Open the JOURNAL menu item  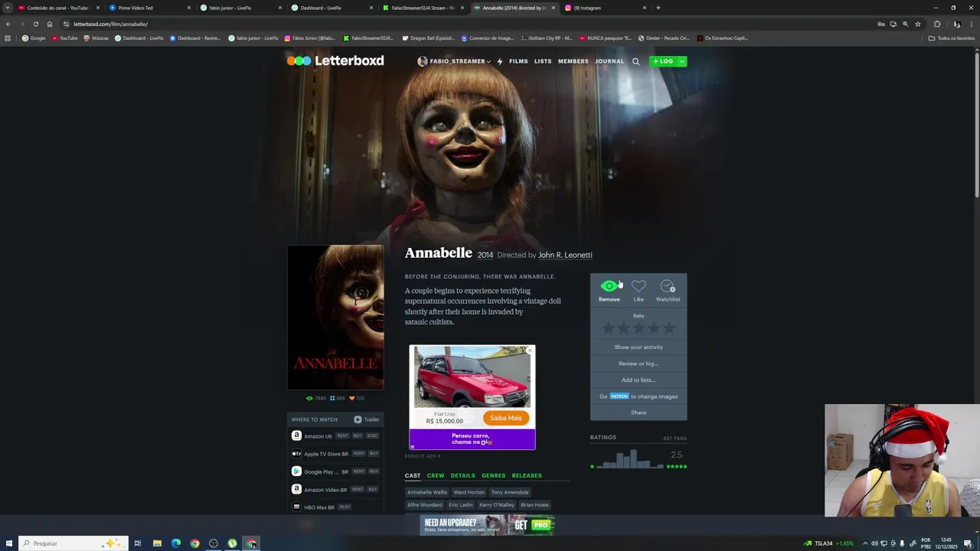point(609,61)
